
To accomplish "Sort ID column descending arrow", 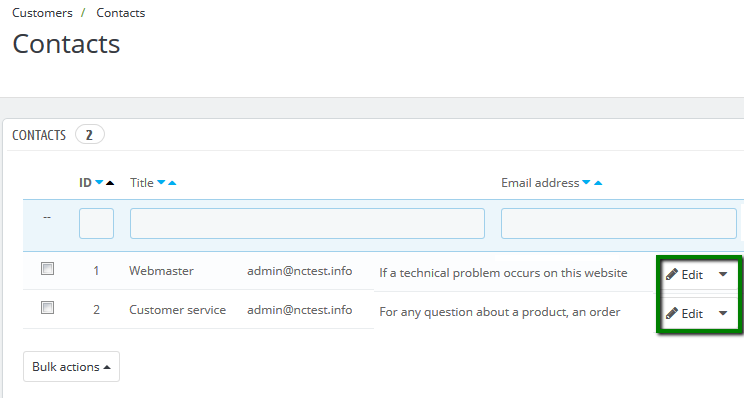I will pyautogui.click(x=99, y=183).
